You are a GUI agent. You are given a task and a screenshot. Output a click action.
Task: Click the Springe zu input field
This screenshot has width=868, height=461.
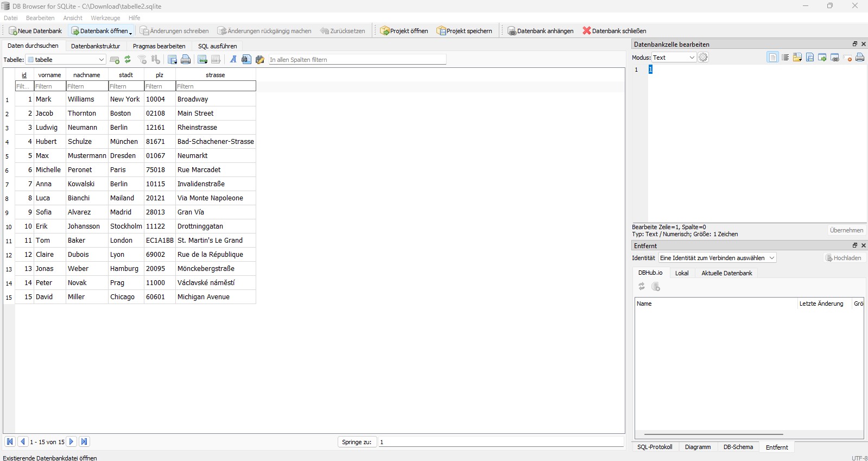pyautogui.click(x=500, y=442)
